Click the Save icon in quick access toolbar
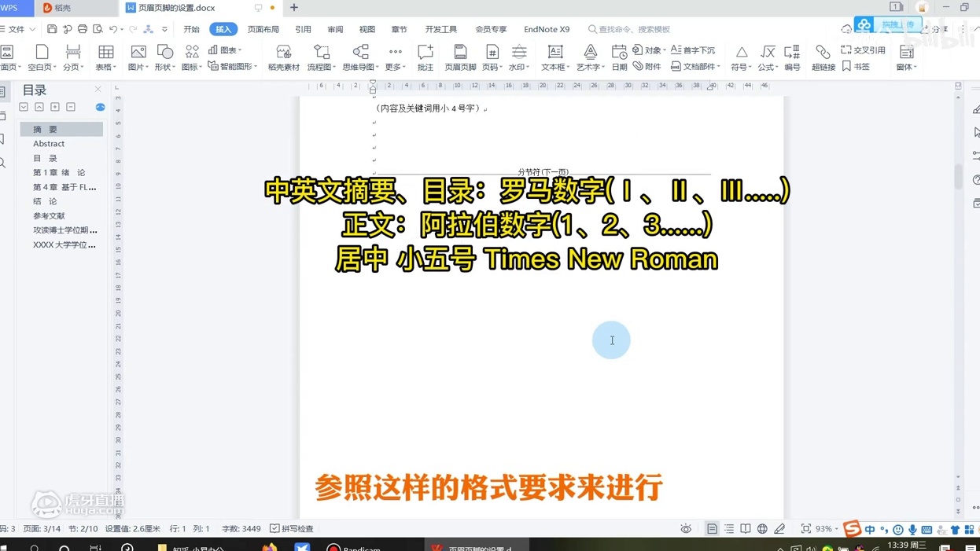980x551 pixels. tap(52, 29)
